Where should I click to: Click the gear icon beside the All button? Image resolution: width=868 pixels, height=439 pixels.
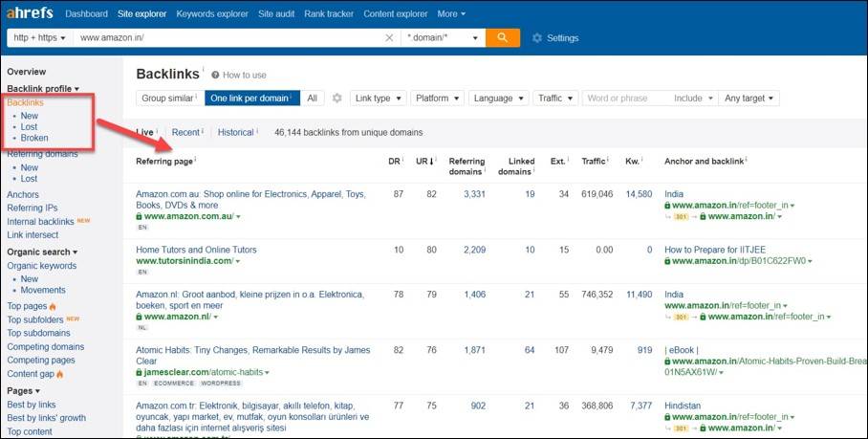coord(336,98)
